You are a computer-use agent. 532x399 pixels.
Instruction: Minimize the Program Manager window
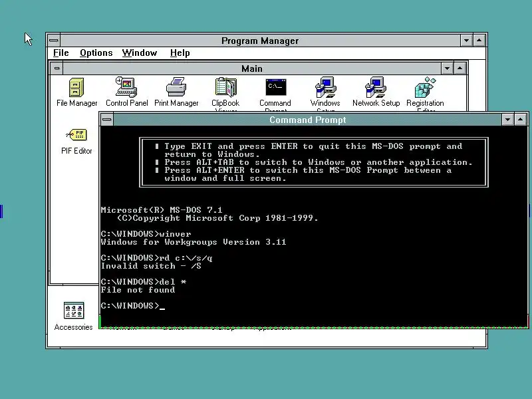coord(467,41)
